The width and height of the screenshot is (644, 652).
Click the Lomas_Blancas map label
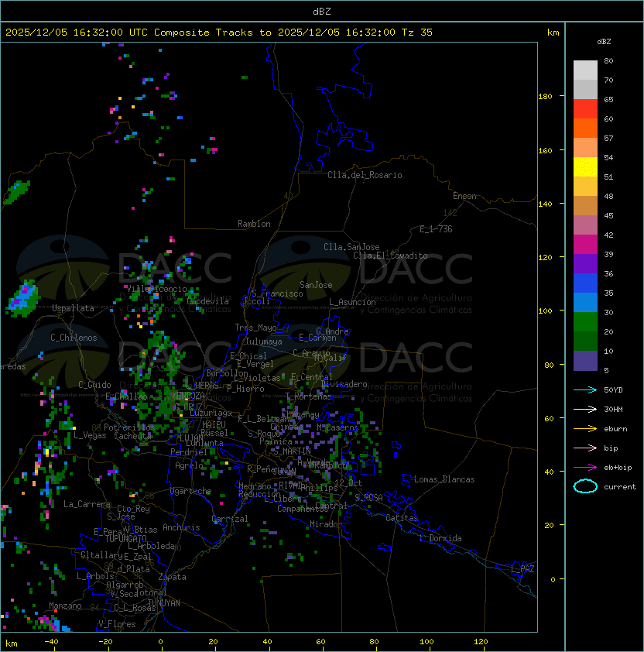(x=444, y=479)
